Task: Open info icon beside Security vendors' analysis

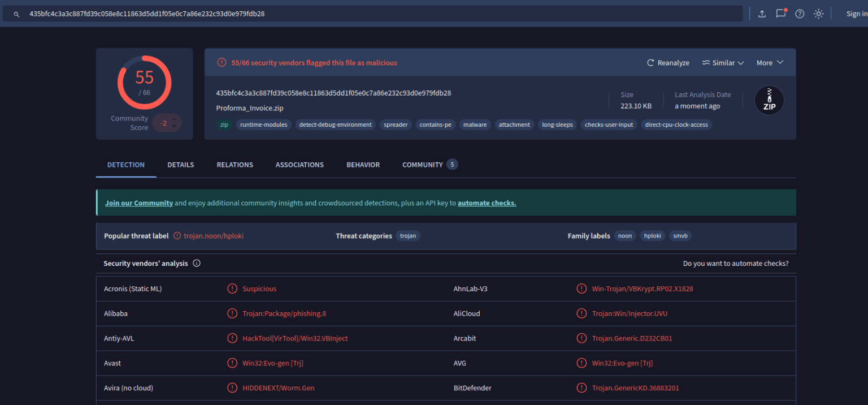Action: pyautogui.click(x=196, y=263)
